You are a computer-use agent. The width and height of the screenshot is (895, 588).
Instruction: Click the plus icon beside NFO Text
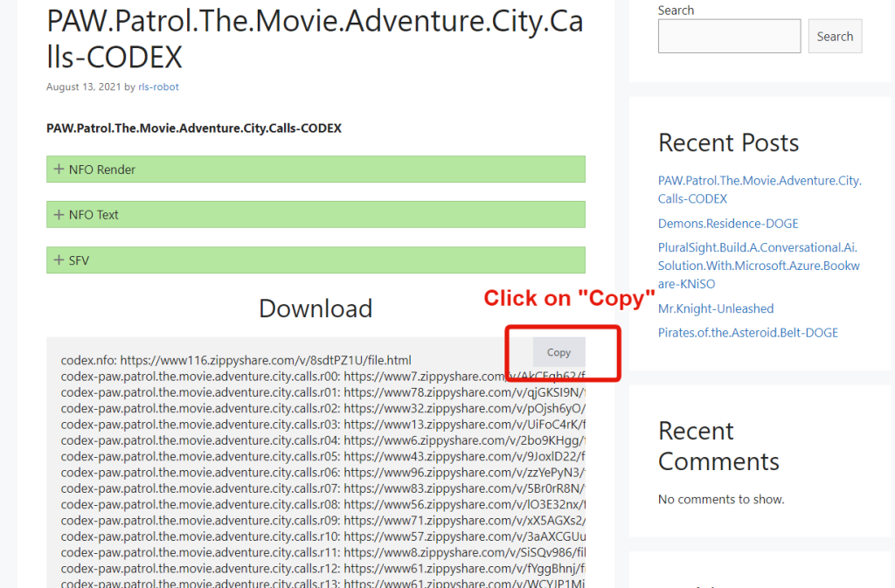(59, 214)
